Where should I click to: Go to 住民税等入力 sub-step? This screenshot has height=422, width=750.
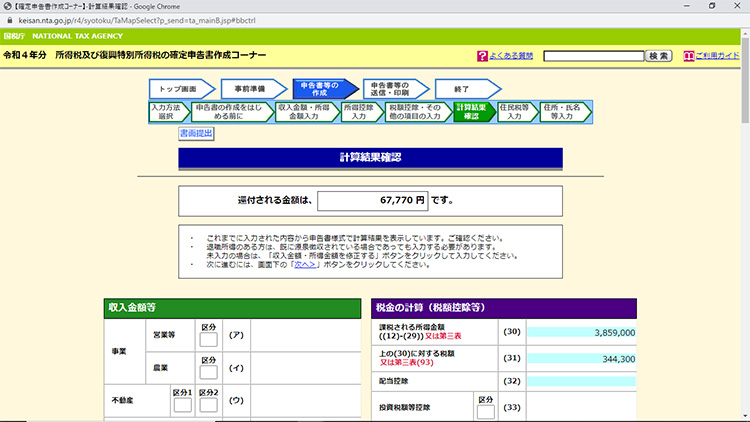pyautogui.click(x=514, y=111)
